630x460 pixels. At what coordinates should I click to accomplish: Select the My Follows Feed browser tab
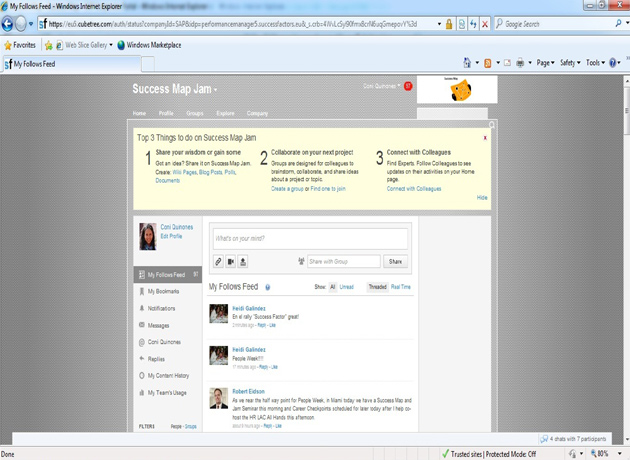tap(72, 64)
